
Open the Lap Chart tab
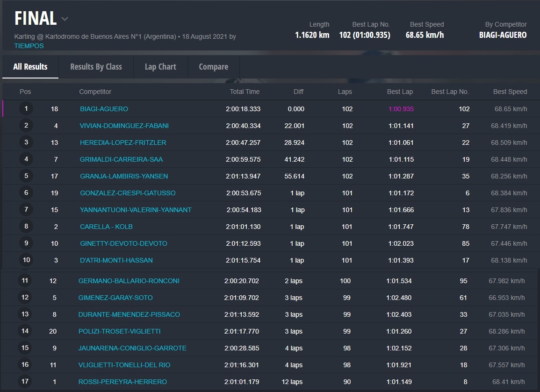coord(160,67)
